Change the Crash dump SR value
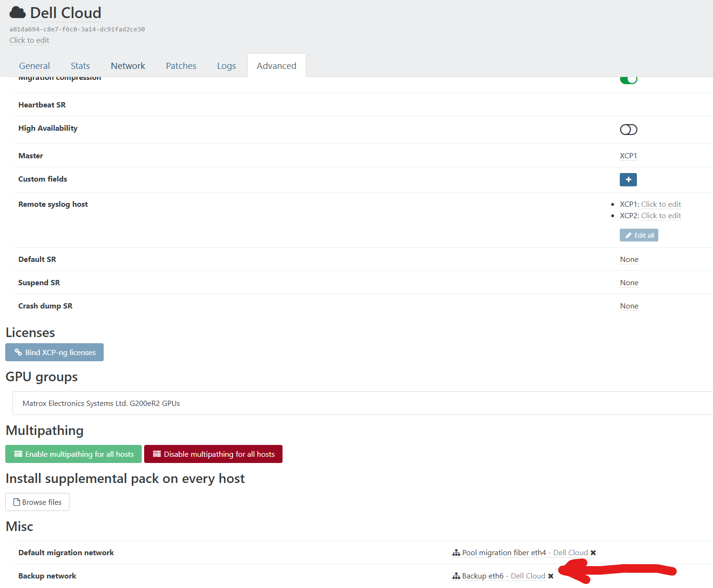The image size is (713, 588). click(x=629, y=306)
